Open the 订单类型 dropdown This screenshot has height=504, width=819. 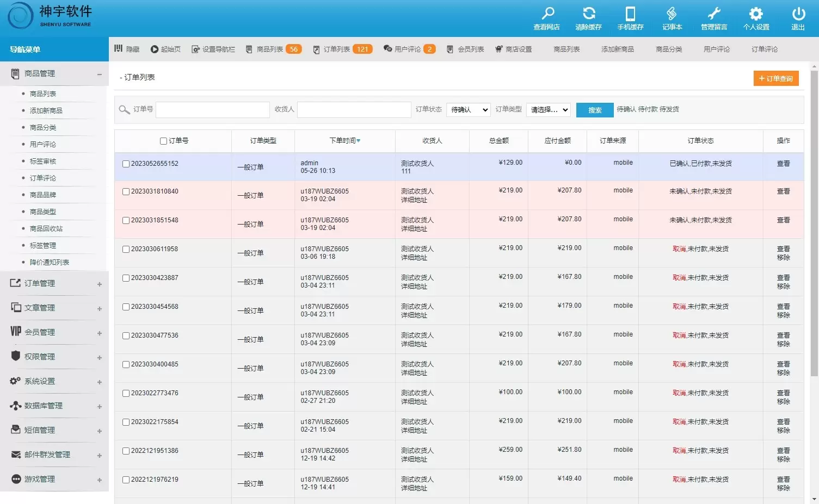548,110
